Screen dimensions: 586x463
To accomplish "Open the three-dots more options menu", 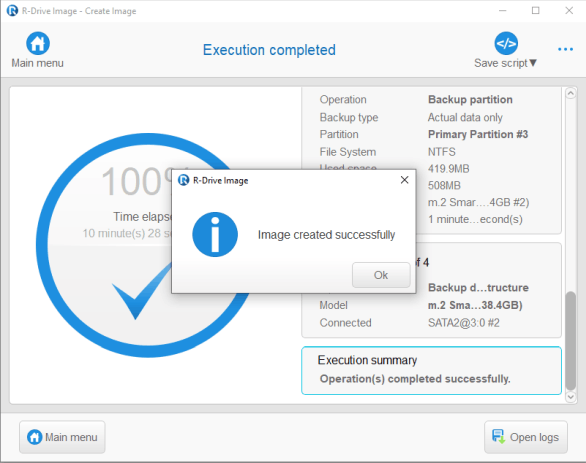I will click(565, 49).
